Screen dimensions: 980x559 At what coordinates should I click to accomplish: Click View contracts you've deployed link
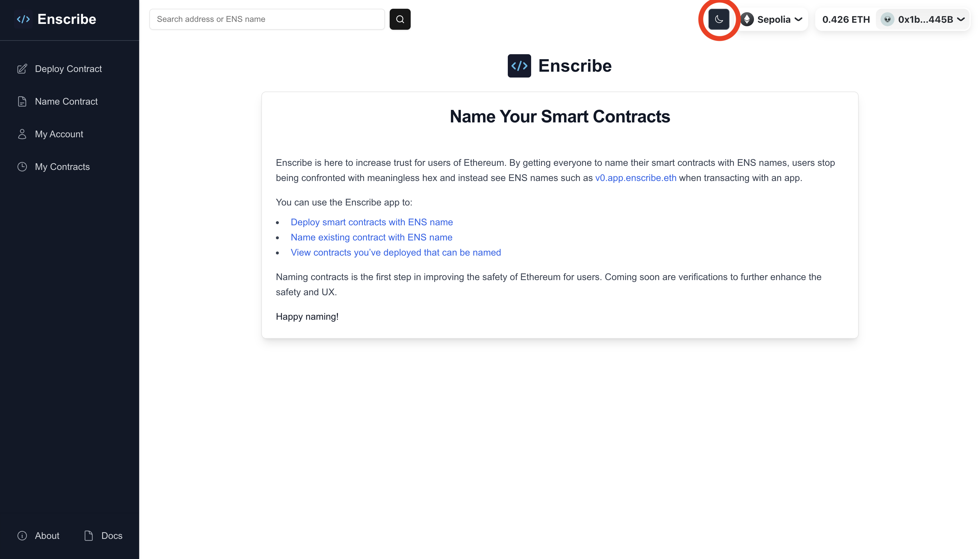click(x=396, y=252)
